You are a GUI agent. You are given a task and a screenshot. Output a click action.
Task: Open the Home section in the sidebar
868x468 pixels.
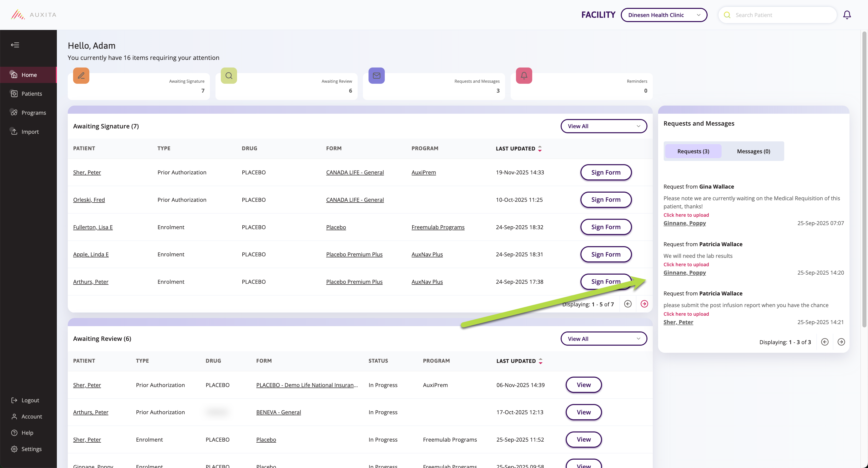tap(29, 74)
